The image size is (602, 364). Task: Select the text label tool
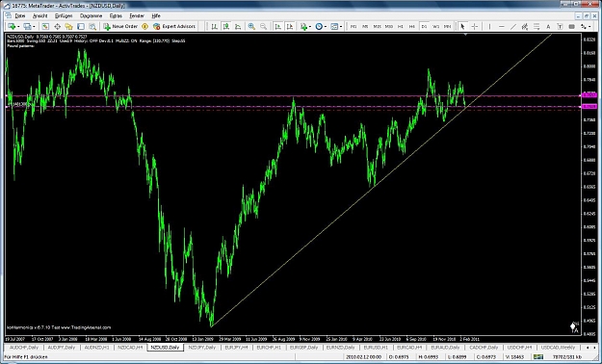click(560, 27)
